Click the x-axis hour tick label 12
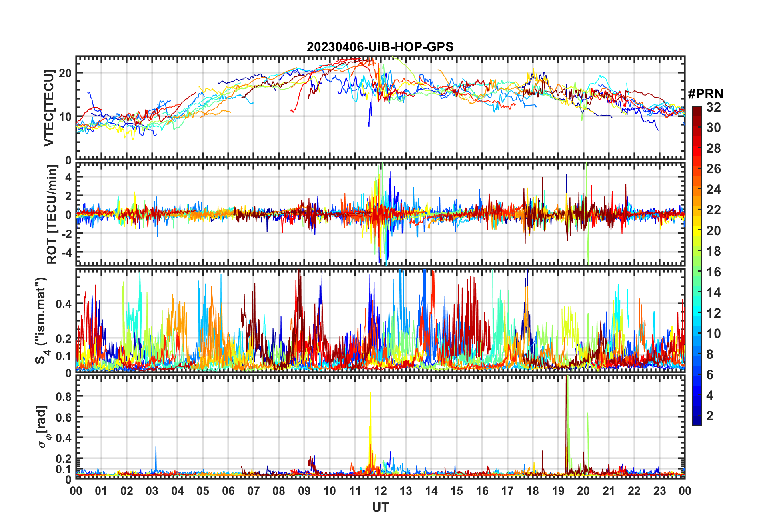Screen dimensions: 761x532 [x=380, y=491]
